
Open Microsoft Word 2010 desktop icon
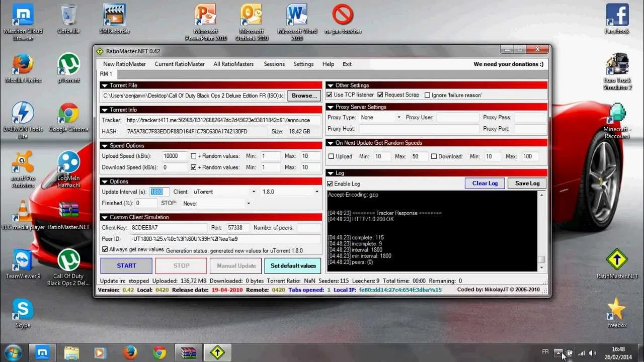click(297, 22)
